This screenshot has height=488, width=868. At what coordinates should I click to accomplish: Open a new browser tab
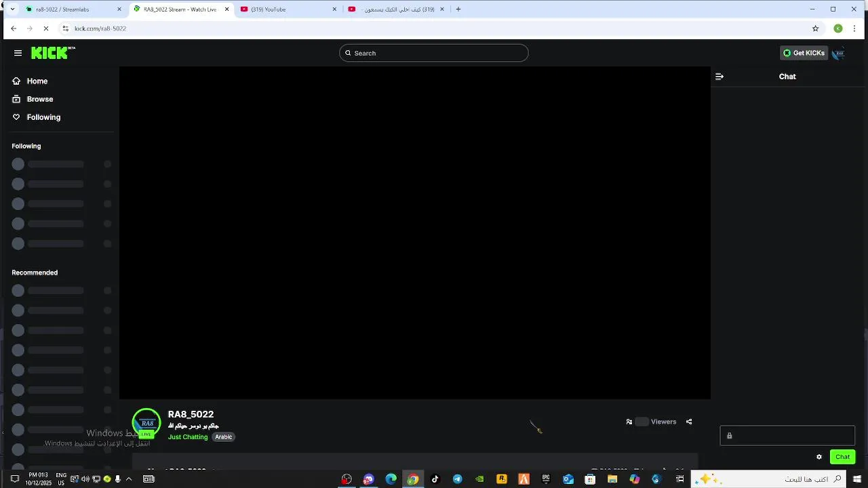458,9
